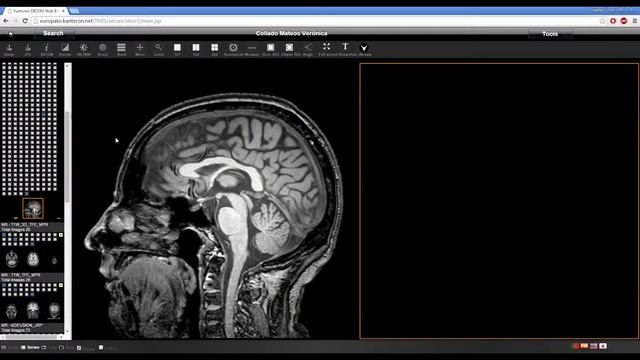The width and height of the screenshot is (640, 360).
Task: Click the browser address bar URL
Action: [100, 21]
